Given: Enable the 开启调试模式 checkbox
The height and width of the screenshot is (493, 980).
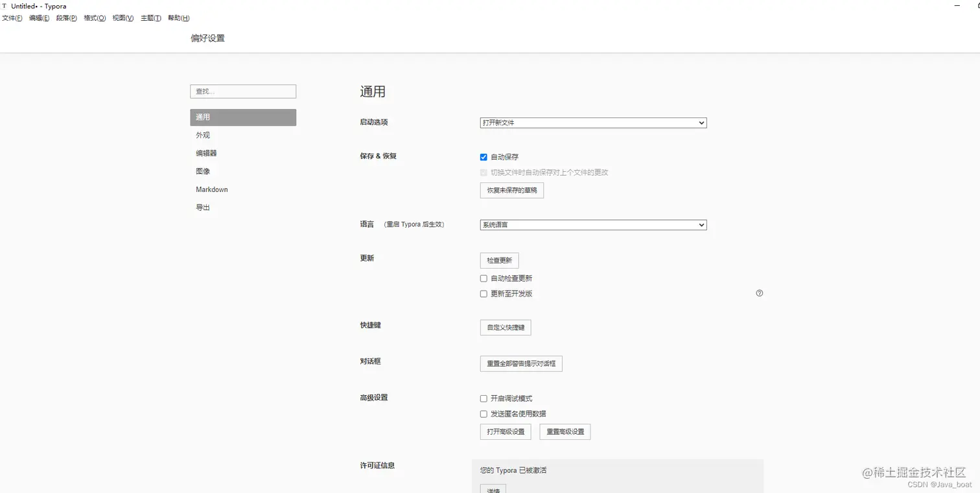Looking at the screenshot, I should (484, 398).
